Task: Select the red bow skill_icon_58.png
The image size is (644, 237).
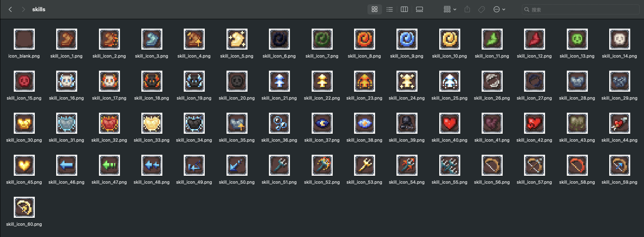Action: 577,165
